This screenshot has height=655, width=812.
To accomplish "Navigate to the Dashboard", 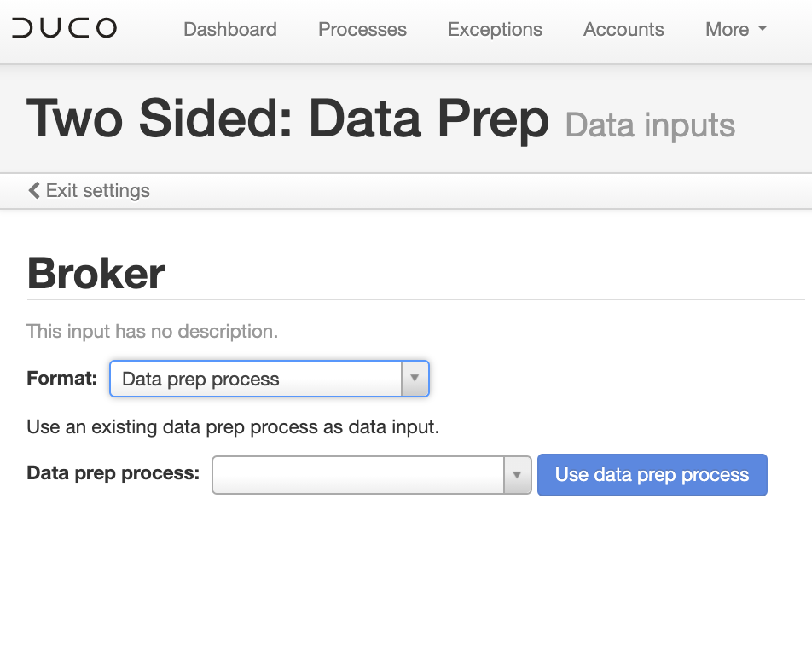I will 229,29.
